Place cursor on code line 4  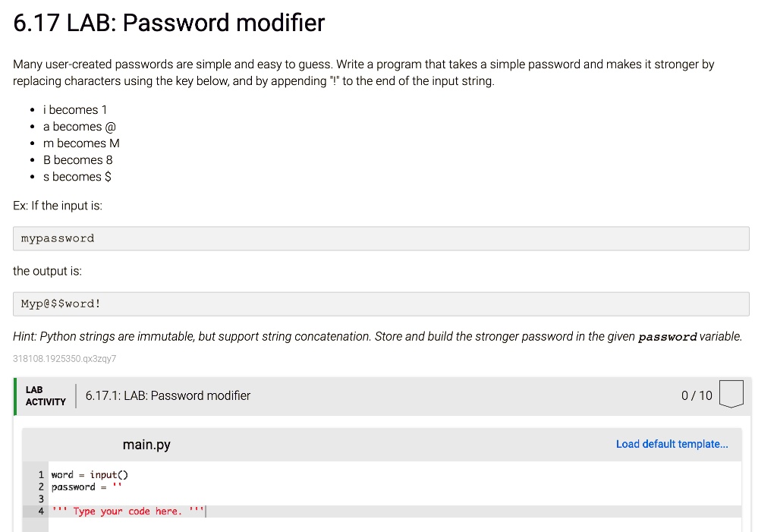pos(395,512)
